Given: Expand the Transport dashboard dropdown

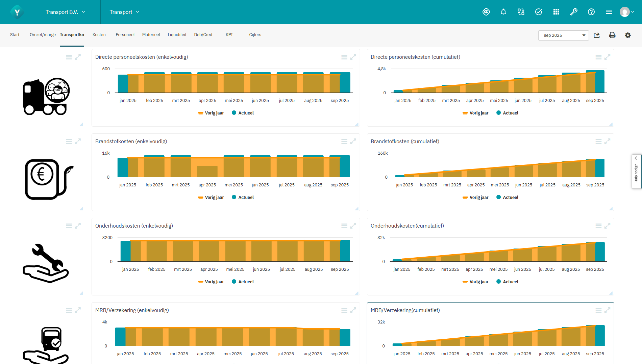Looking at the screenshot, I should 124,12.
